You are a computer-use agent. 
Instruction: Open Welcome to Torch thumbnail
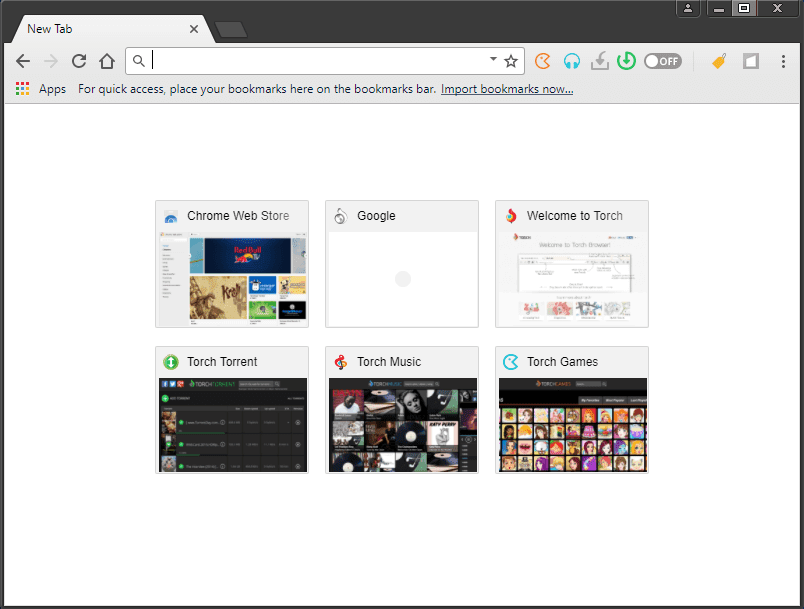(572, 279)
